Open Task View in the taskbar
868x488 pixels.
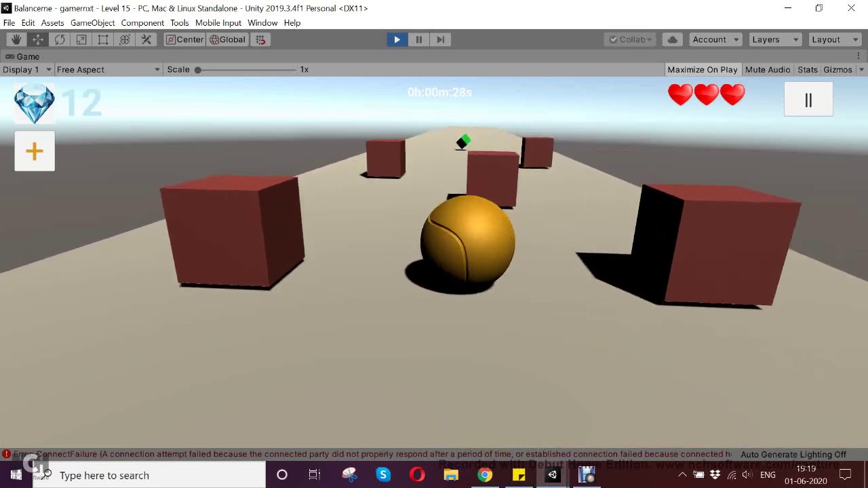[314, 475]
